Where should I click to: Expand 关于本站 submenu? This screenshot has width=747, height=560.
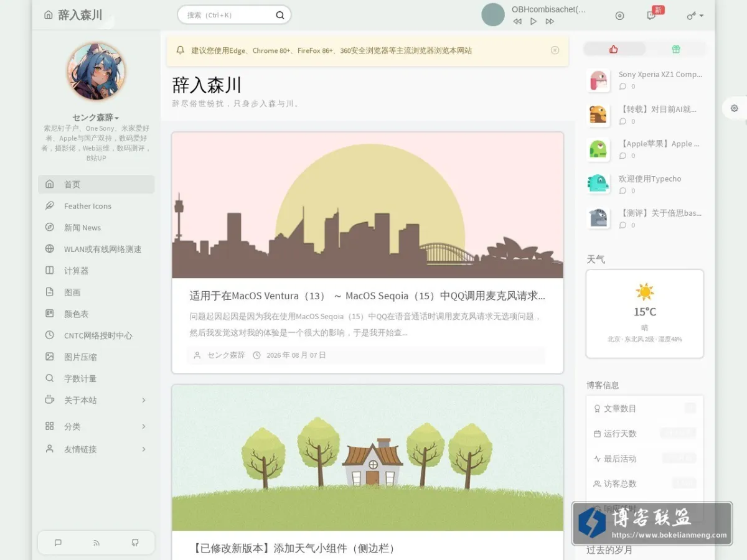point(96,400)
